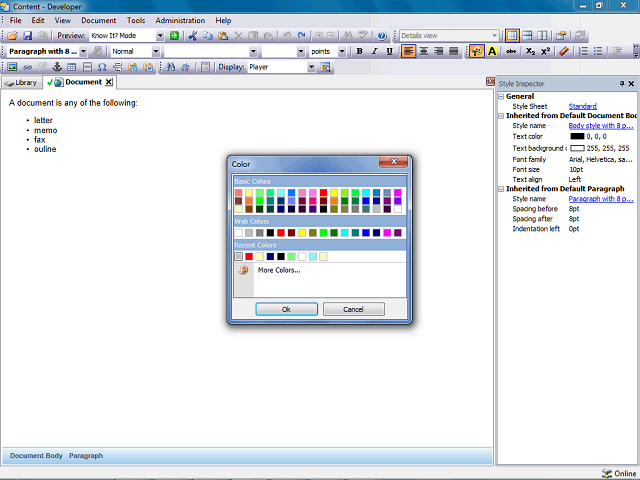Toggle left text alignment
The height and width of the screenshot is (480, 640).
(409, 51)
